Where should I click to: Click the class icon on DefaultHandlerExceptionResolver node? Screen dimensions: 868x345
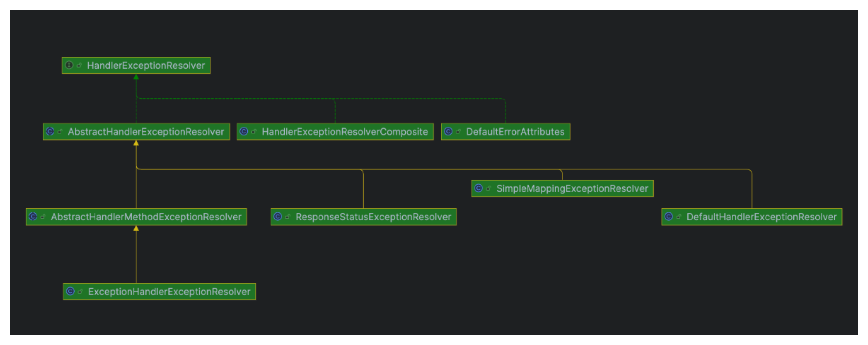tap(669, 216)
